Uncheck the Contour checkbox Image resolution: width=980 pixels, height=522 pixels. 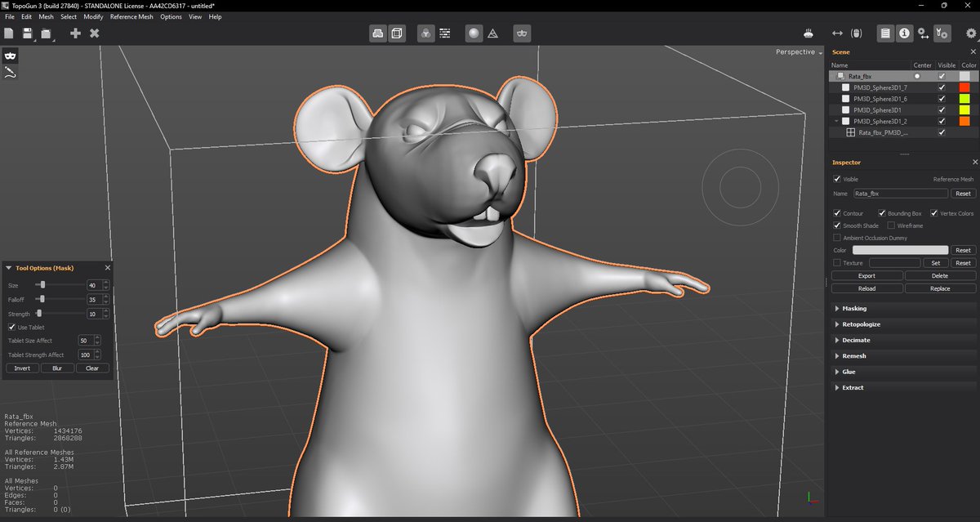click(x=836, y=213)
